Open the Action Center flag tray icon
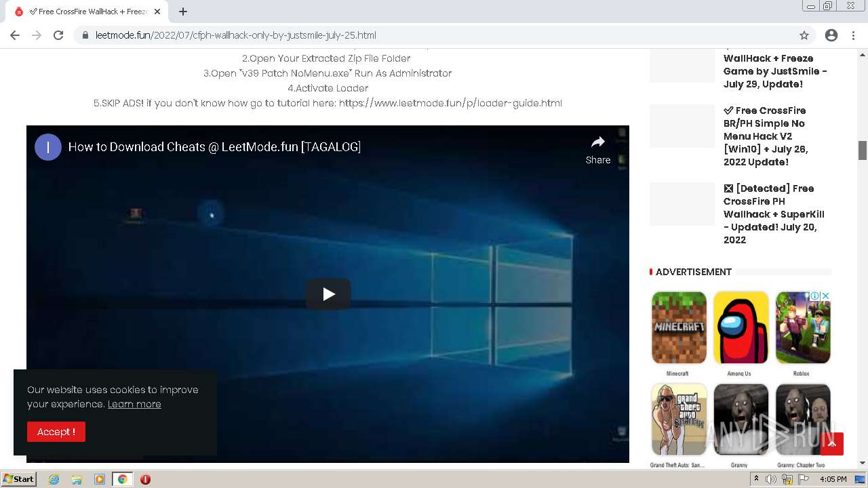Image resolution: width=868 pixels, height=488 pixels. (x=804, y=479)
